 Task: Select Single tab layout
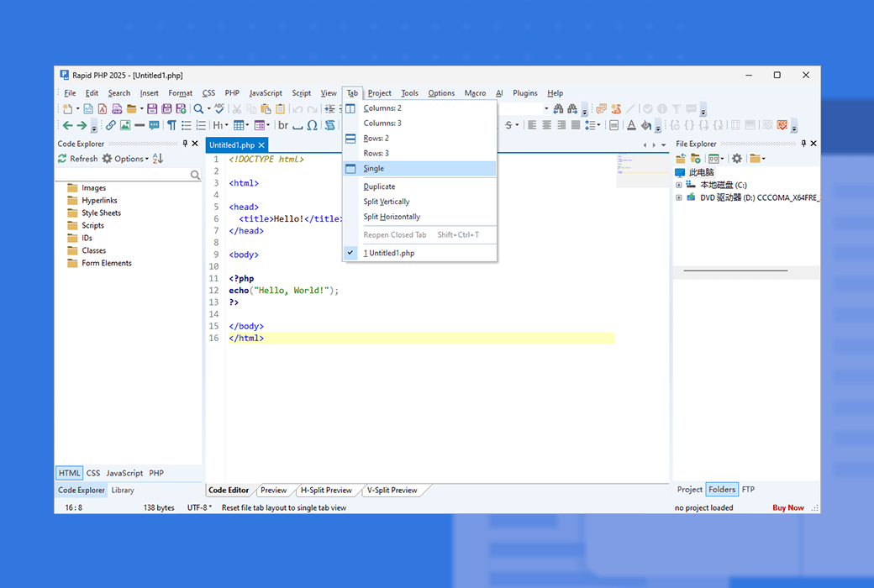(419, 168)
